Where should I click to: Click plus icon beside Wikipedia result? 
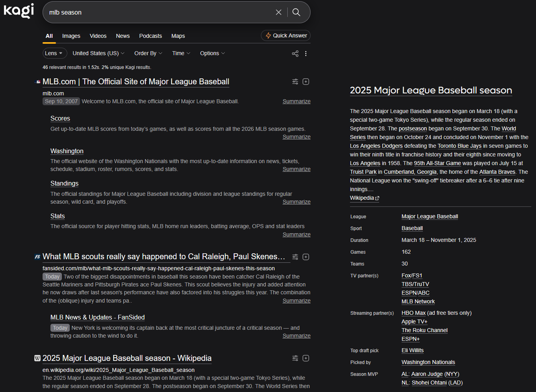(x=306, y=358)
